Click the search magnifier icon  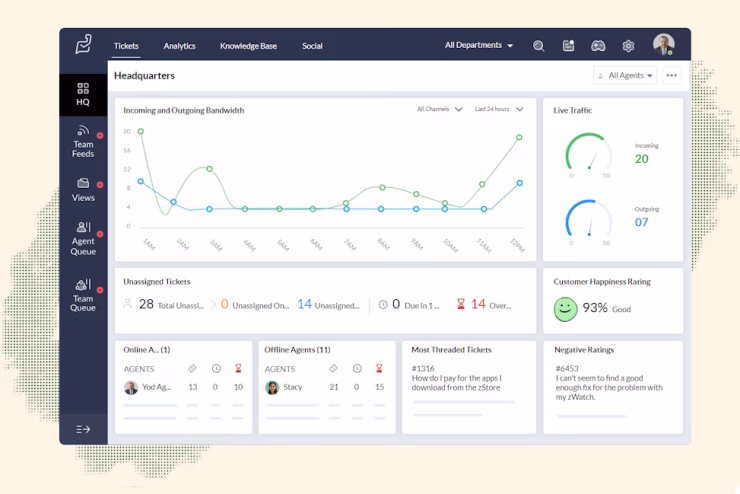point(538,46)
